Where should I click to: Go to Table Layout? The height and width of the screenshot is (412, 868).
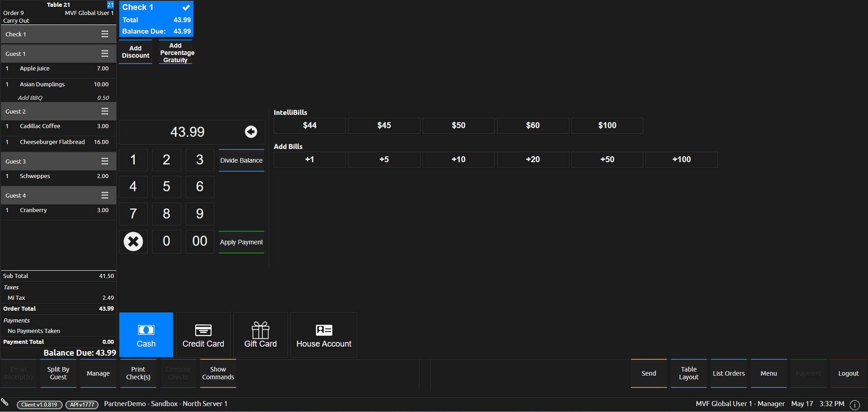[689, 373]
